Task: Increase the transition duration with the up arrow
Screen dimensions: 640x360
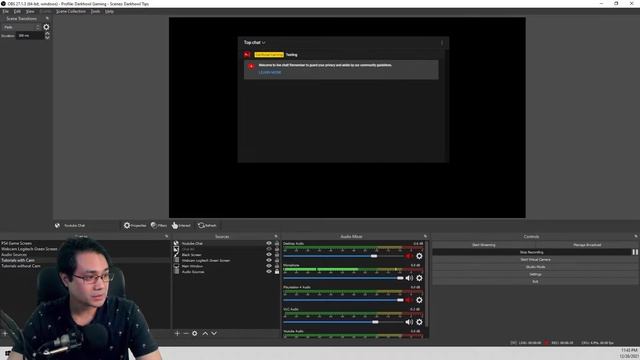Action: (x=47, y=34)
